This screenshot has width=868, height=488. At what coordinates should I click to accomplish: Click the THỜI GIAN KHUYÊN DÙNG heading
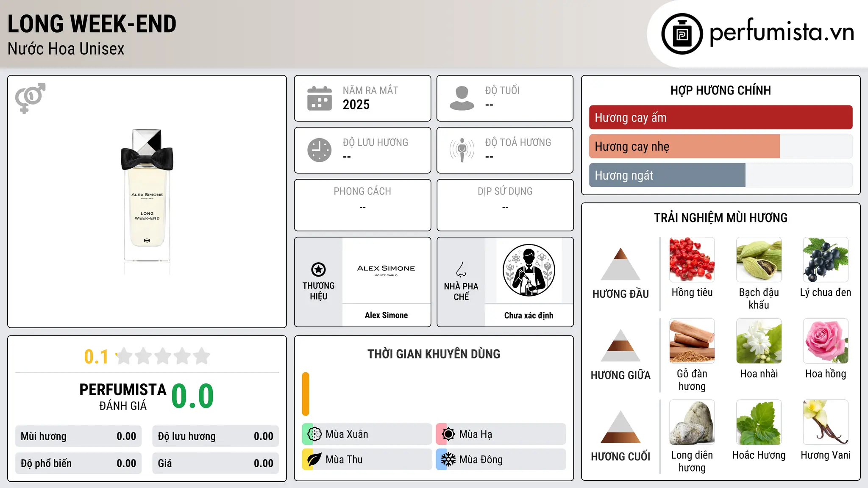pyautogui.click(x=434, y=354)
